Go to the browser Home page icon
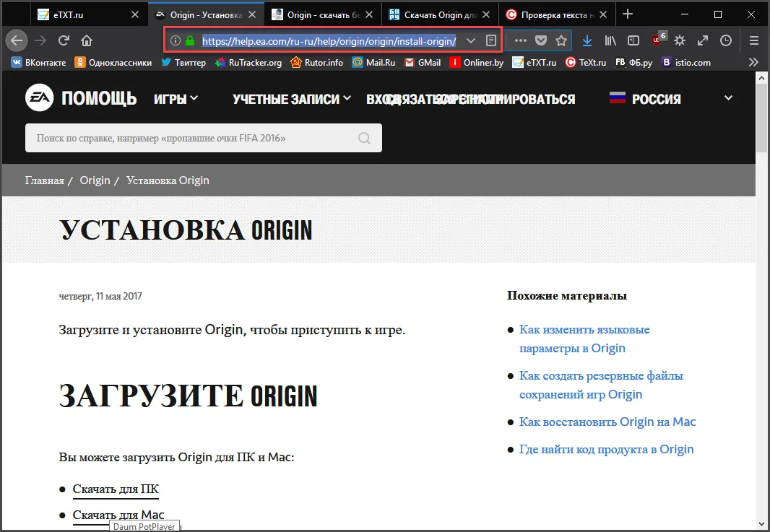Viewport: 770px width, 532px height. [x=87, y=40]
